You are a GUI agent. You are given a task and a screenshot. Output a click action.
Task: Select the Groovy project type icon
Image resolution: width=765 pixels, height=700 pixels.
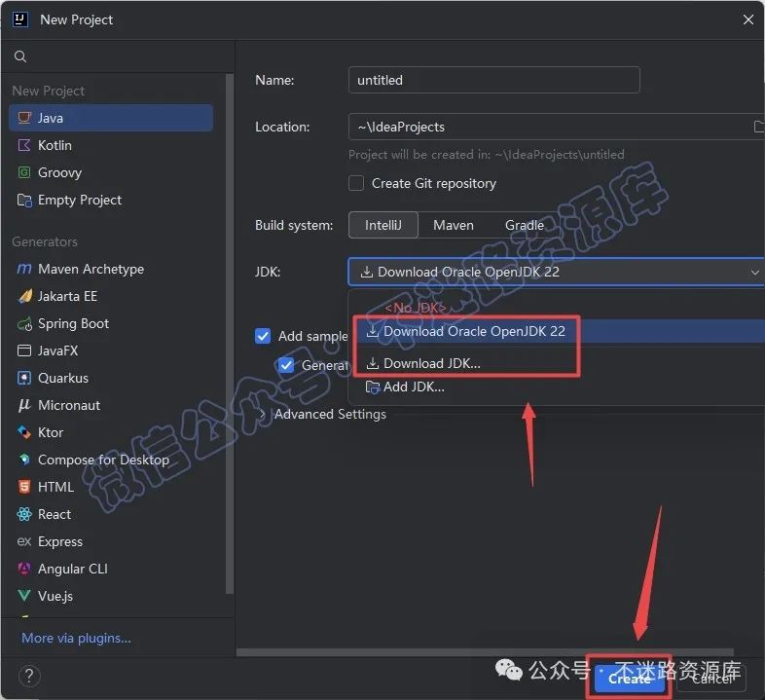pyautogui.click(x=24, y=172)
